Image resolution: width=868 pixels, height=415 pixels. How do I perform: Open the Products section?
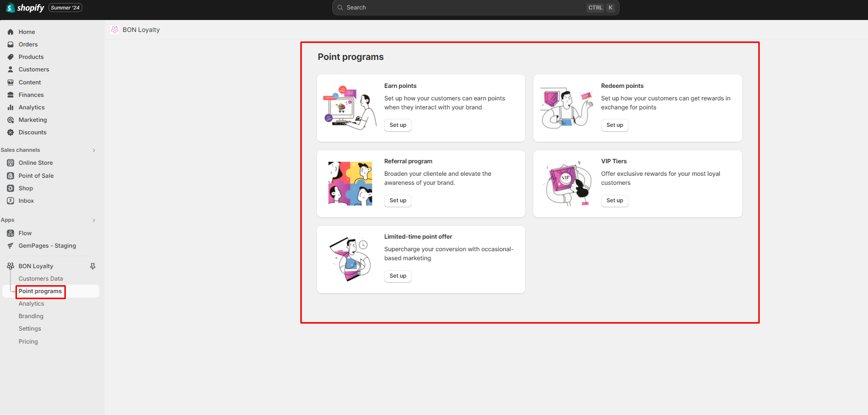coord(31,57)
